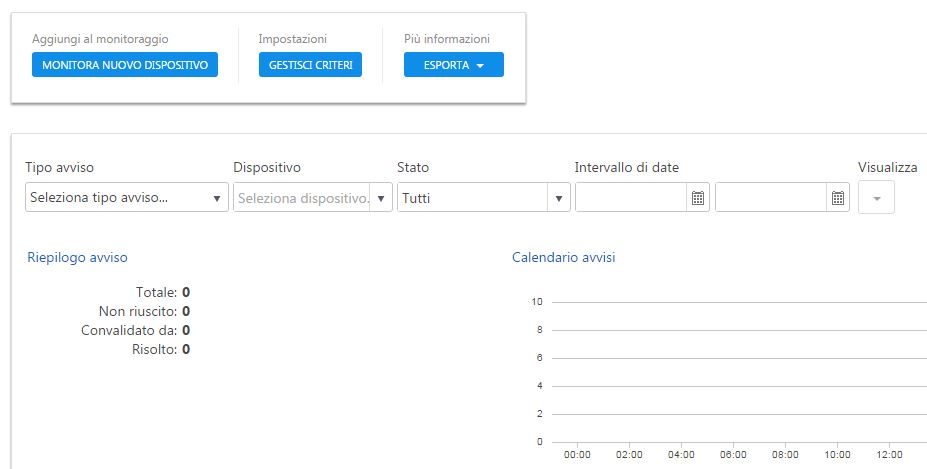The width and height of the screenshot is (927, 469).
Task: Click the Riepilogo avviso heading
Action: tap(77, 257)
